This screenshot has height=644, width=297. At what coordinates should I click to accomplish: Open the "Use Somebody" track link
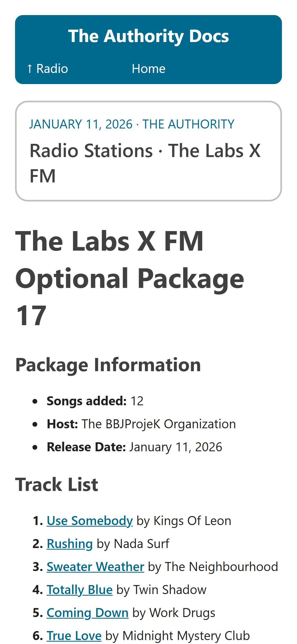click(x=89, y=521)
